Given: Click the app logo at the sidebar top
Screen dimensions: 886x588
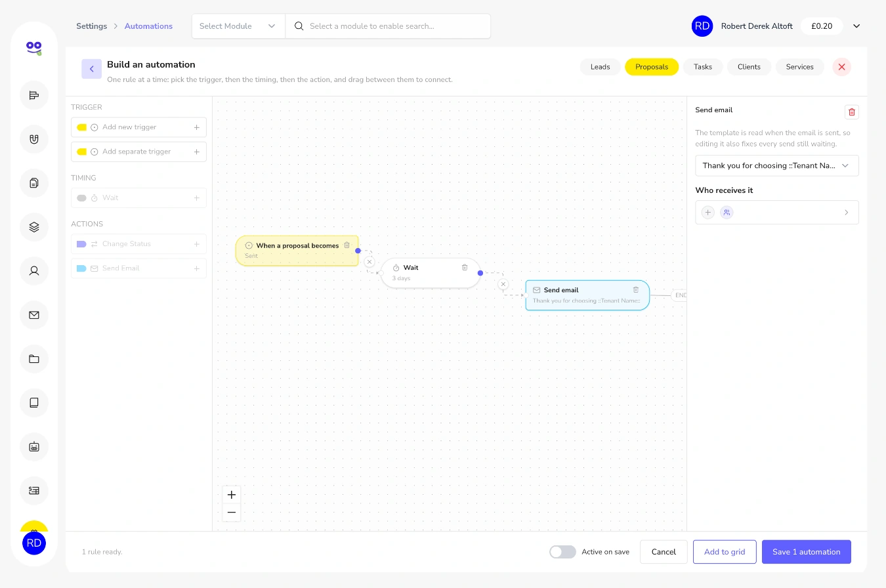Looking at the screenshot, I should point(34,47).
